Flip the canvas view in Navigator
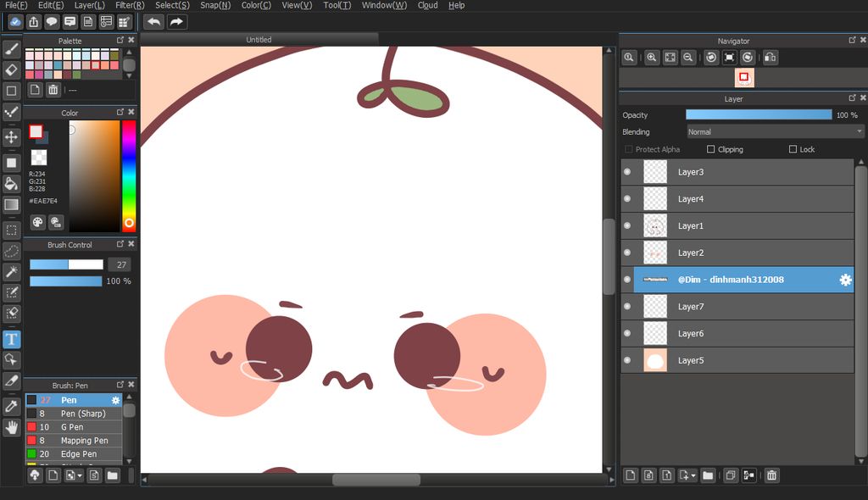 770,58
